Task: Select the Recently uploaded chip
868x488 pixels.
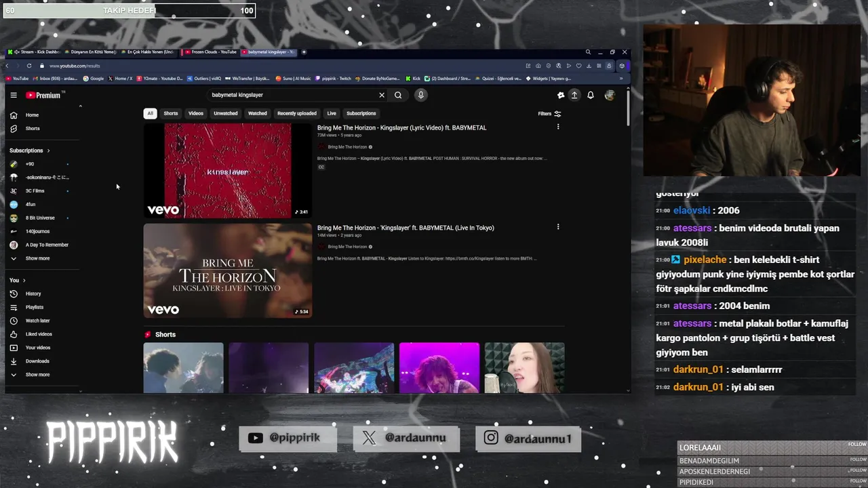Action: pyautogui.click(x=297, y=113)
